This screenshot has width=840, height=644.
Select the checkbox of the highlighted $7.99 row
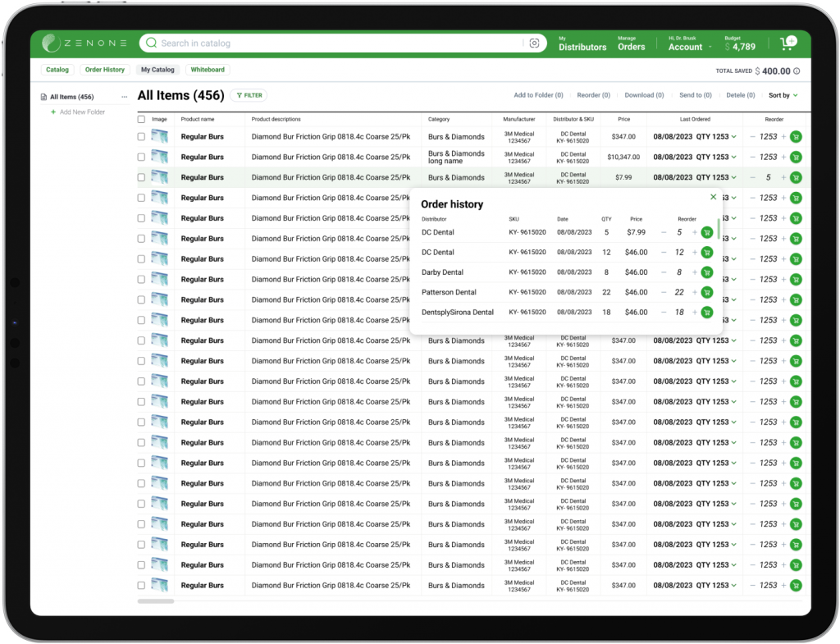click(x=141, y=177)
